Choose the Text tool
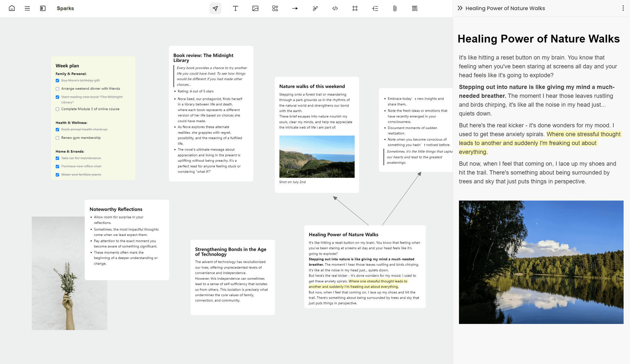 [x=235, y=8]
